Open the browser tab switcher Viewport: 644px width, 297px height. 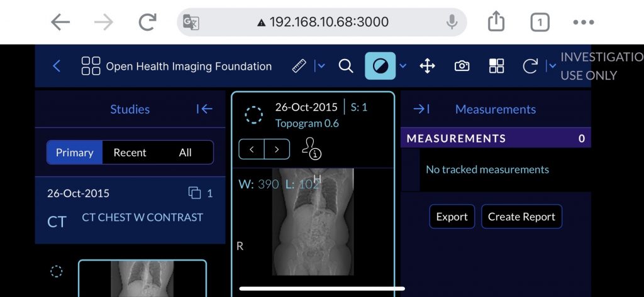[540, 22]
